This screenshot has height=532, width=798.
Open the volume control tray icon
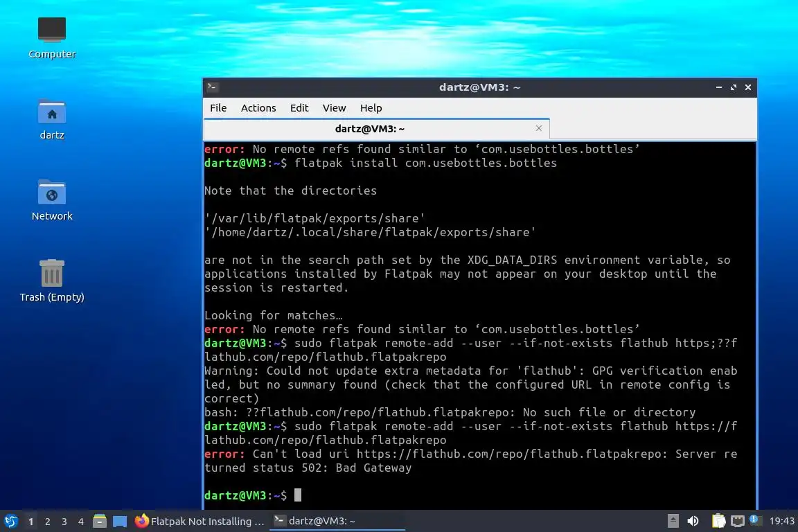693,521
